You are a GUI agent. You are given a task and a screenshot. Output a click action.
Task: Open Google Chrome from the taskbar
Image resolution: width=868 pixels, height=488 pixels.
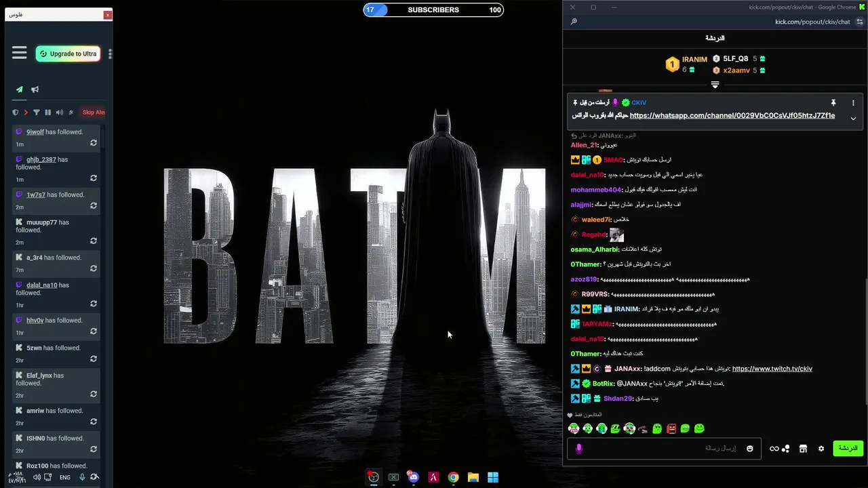tap(453, 477)
